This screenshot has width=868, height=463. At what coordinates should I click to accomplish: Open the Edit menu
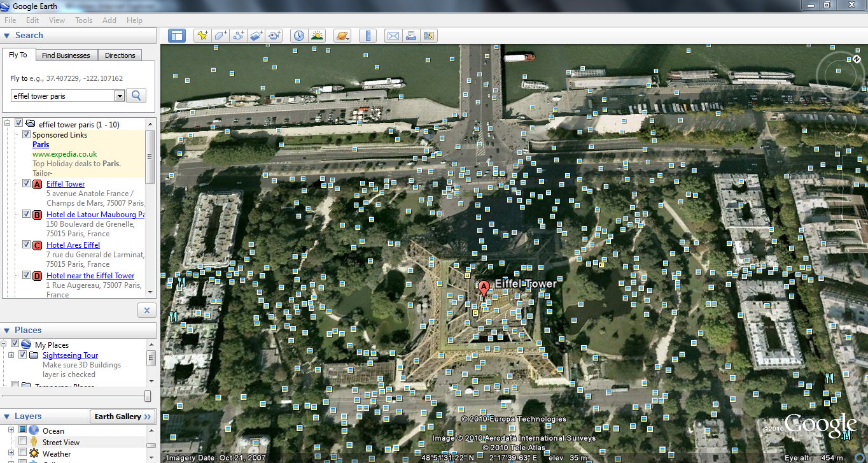tap(32, 20)
